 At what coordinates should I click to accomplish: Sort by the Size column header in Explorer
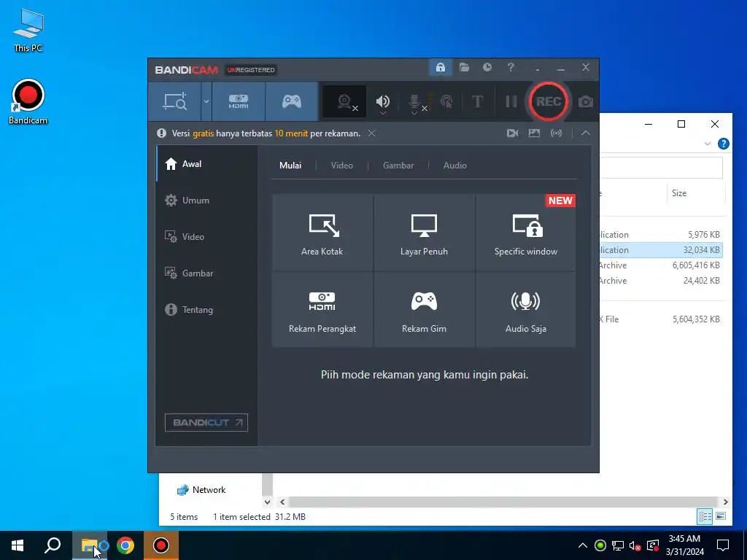tap(695, 192)
